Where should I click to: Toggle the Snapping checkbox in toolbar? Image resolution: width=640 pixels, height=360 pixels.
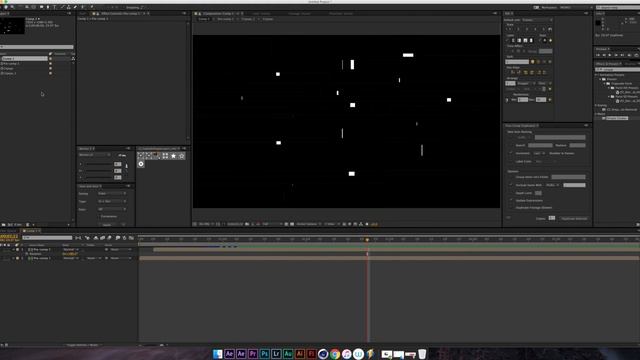click(123, 7)
